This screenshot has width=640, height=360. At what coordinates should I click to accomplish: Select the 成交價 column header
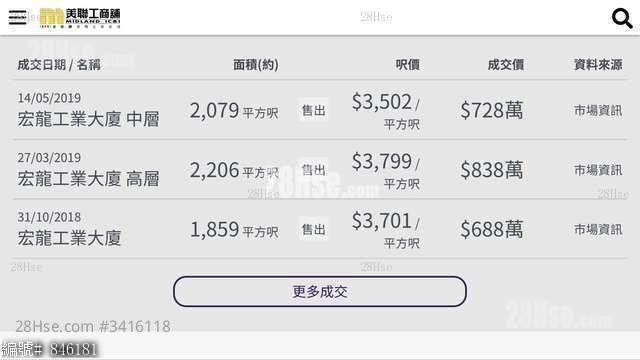(506, 64)
